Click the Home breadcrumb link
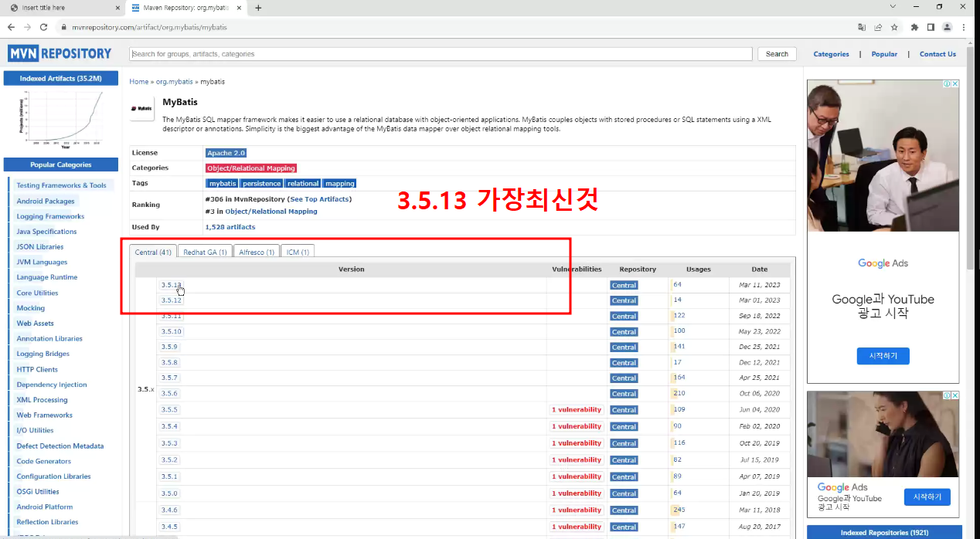This screenshot has height=539, width=980. pos(139,81)
